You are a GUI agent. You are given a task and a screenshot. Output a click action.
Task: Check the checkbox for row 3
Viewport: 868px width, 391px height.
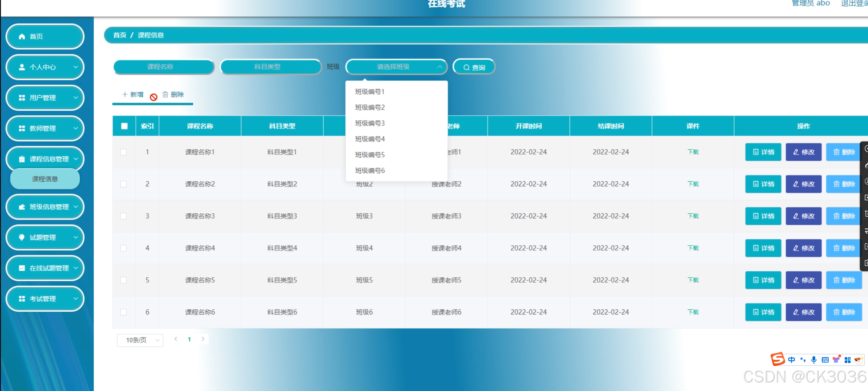click(124, 216)
